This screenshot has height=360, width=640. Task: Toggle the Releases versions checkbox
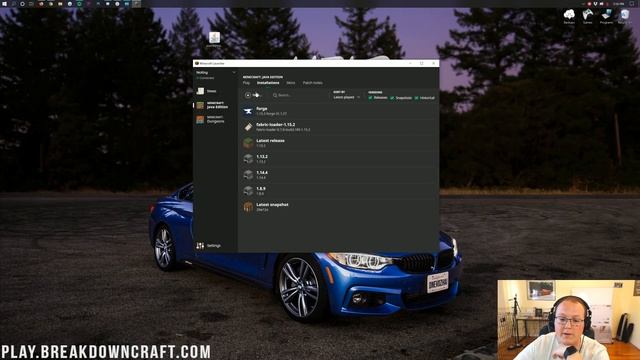tap(370, 98)
